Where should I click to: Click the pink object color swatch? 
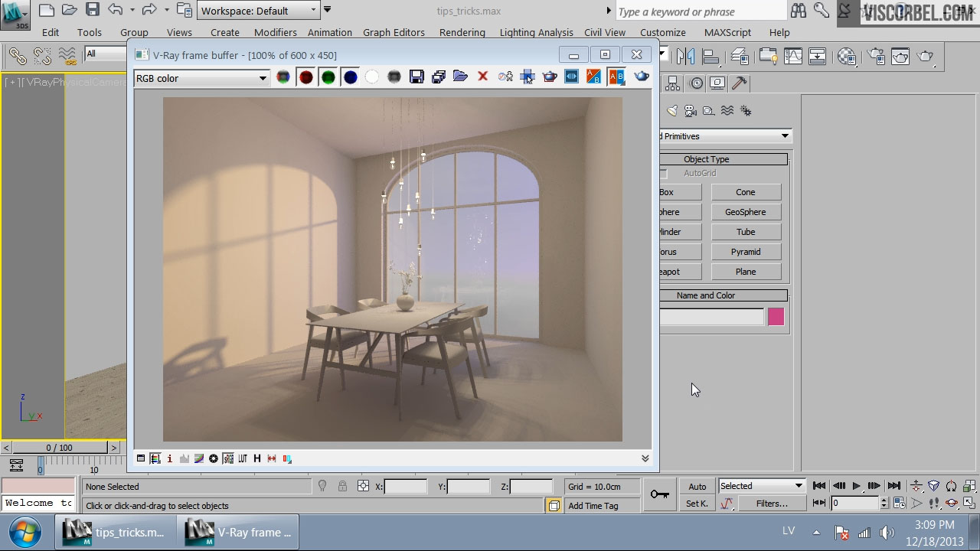pos(776,317)
